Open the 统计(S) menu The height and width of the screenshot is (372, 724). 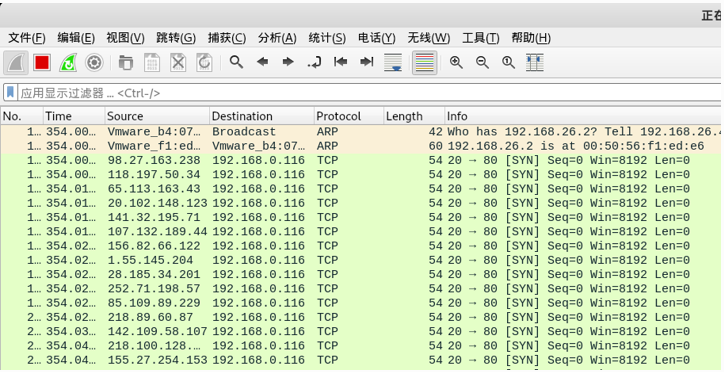tap(327, 38)
